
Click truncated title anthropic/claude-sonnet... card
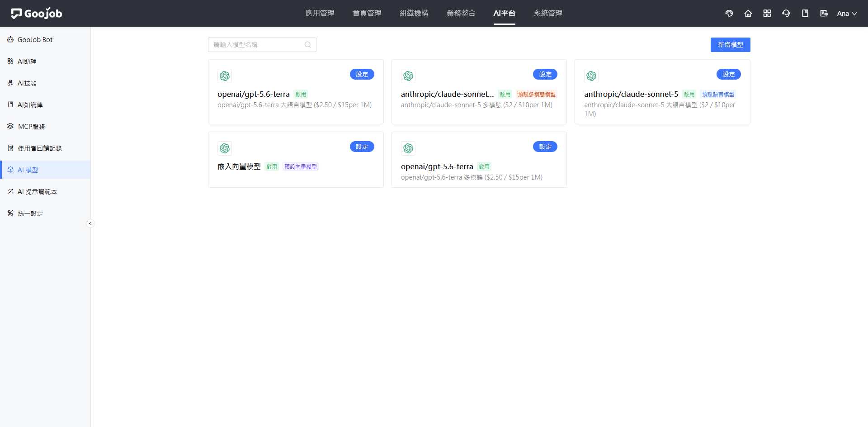click(448, 94)
